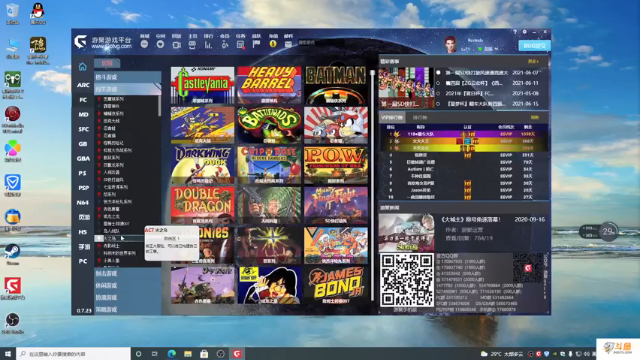Open the replay video camera icon
Viewport: 640px width, 360px height.
coord(176,44)
